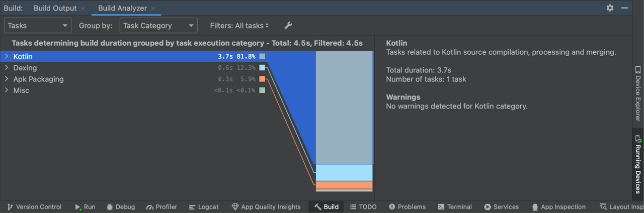Select the orange Apk Packaging chart segment

344,185
